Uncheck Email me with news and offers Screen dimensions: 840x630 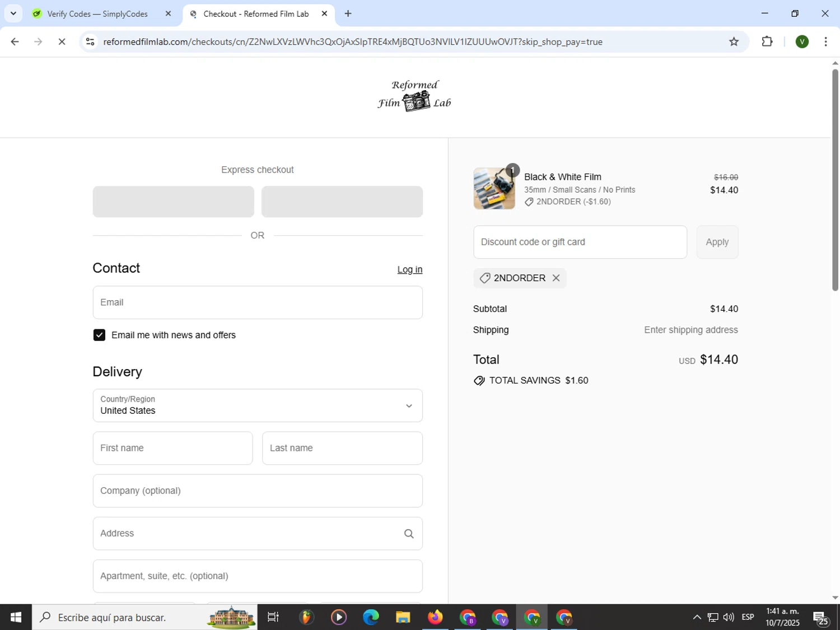pos(99,335)
